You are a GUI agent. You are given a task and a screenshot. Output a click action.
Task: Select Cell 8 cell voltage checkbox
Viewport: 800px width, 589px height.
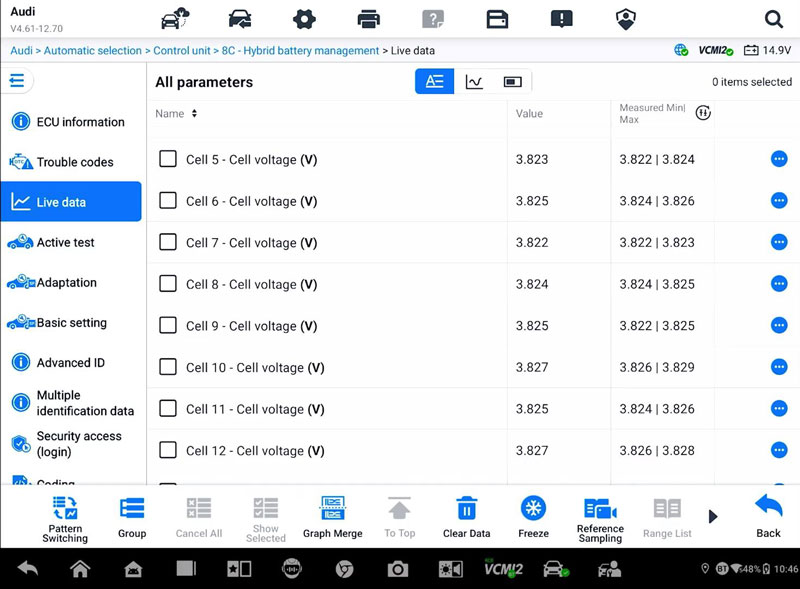(168, 284)
